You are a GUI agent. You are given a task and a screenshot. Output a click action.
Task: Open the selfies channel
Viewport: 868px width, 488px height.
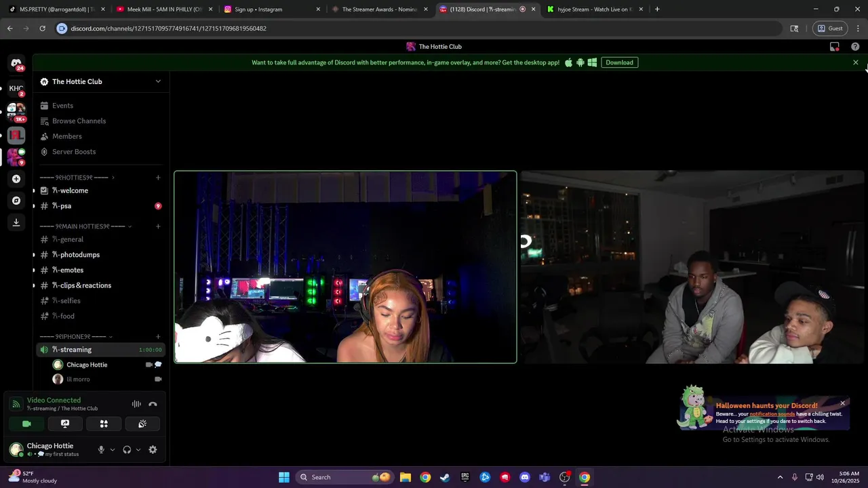tap(100, 301)
